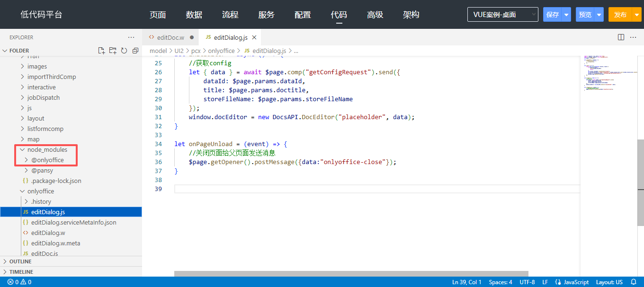Open the notifications bell in status bar

point(634,282)
